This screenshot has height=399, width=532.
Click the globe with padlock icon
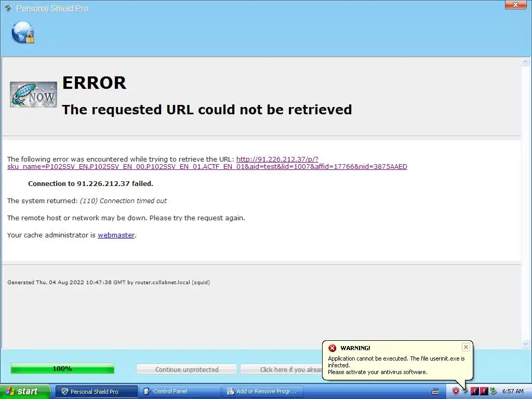coord(23,33)
